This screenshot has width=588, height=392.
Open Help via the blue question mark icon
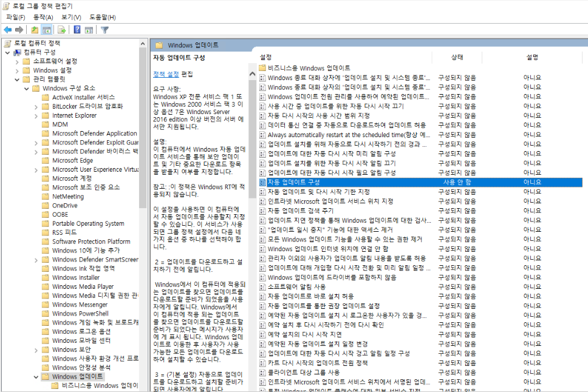77,30
